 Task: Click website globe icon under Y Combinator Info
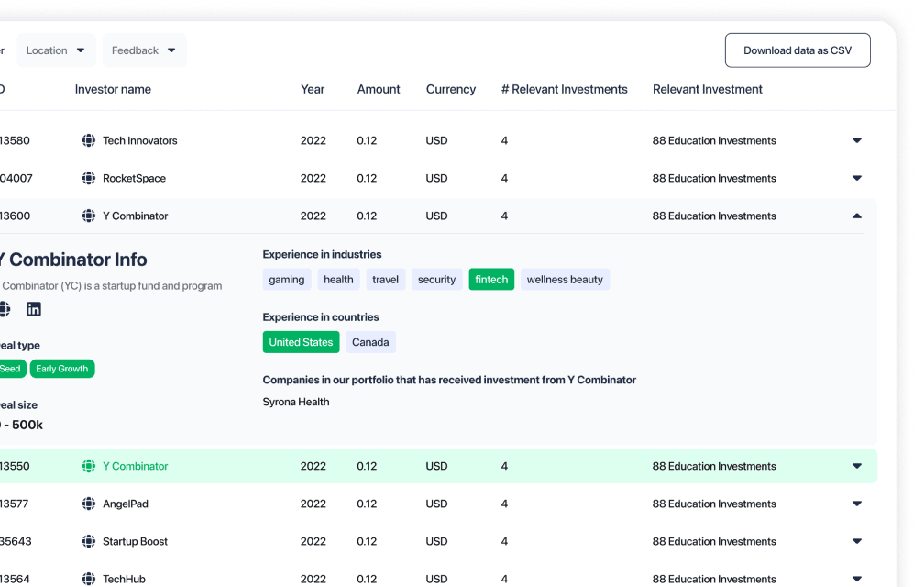click(x=5, y=309)
